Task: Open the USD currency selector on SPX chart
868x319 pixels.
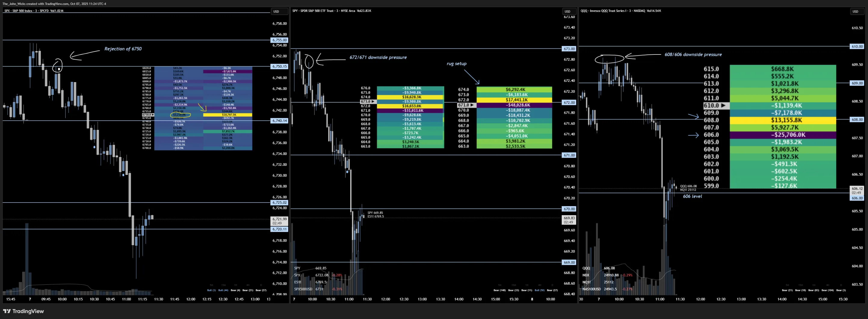Action: pos(279,11)
